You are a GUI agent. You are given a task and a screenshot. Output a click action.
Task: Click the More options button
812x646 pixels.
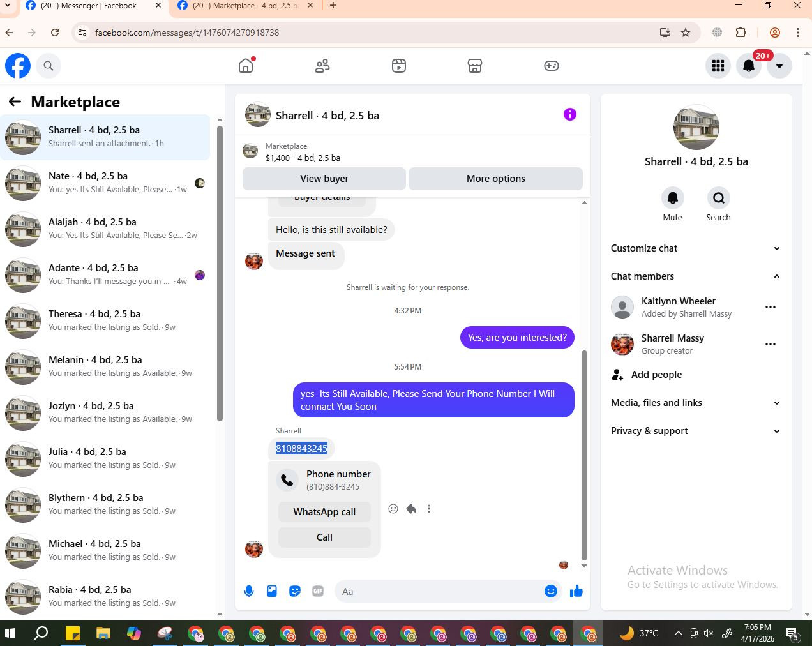tap(496, 179)
